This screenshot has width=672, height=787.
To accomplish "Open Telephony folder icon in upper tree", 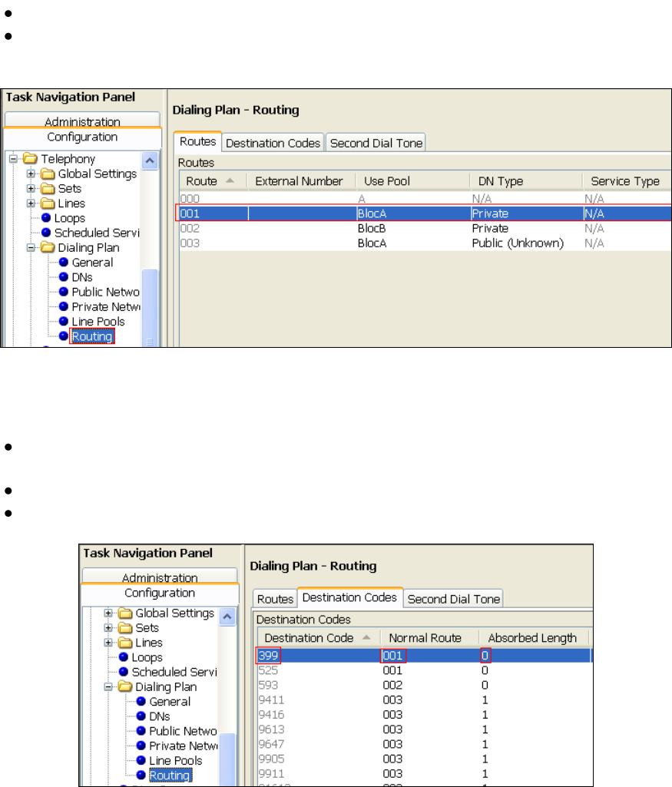I will tap(30, 159).
